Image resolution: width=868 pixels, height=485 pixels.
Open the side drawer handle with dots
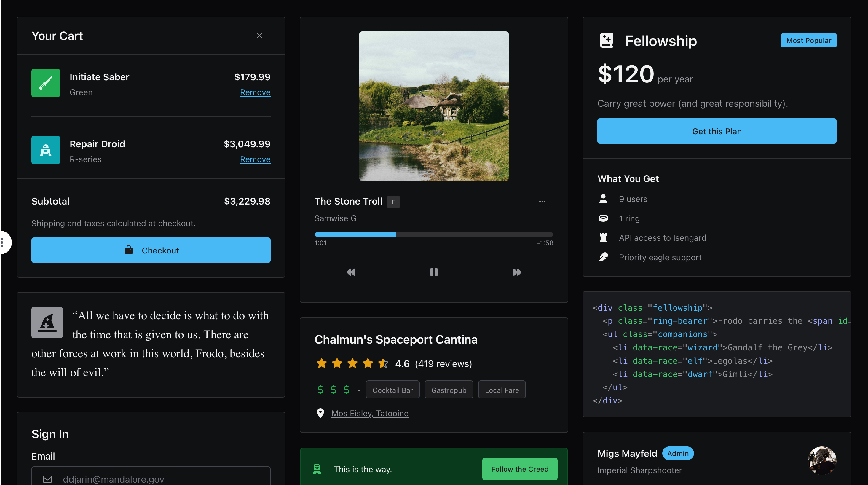coord(3,242)
